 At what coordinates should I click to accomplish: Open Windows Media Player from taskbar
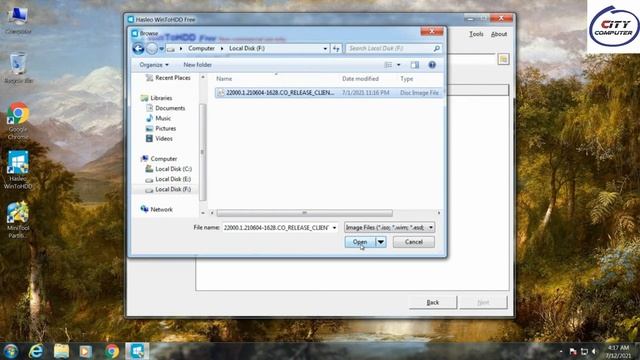click(86, 351)
